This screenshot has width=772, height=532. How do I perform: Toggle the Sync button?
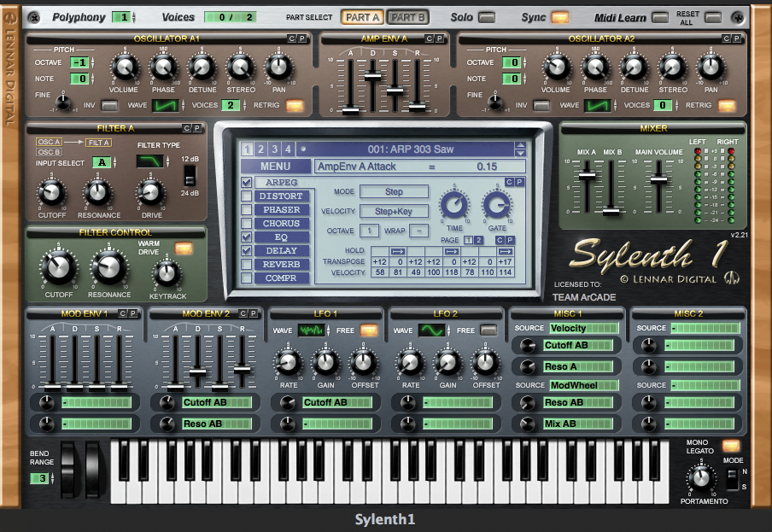point(560,18)
